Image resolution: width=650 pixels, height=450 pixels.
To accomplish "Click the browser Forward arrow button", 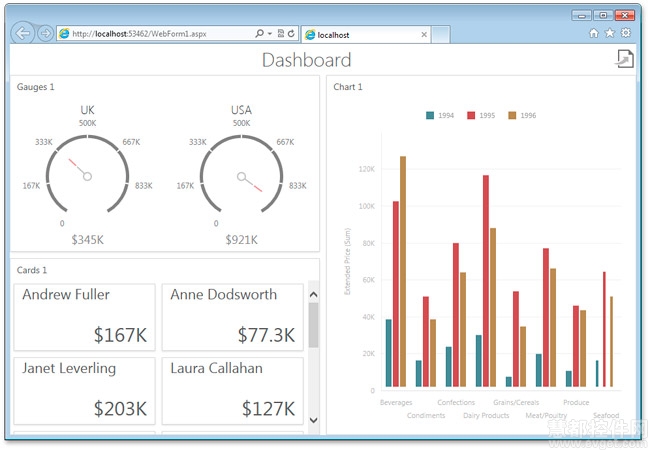I will pyautogui.click(x=45, y=34).
